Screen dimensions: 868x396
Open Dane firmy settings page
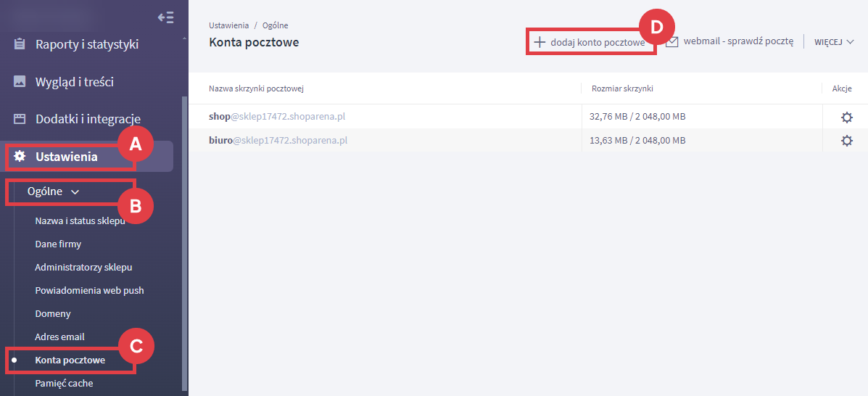tap(58, 244)
